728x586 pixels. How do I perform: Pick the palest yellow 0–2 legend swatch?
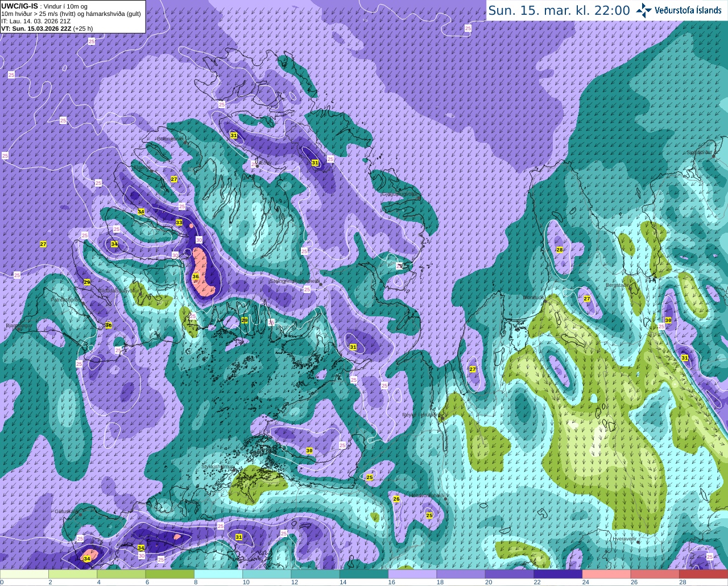24,574
